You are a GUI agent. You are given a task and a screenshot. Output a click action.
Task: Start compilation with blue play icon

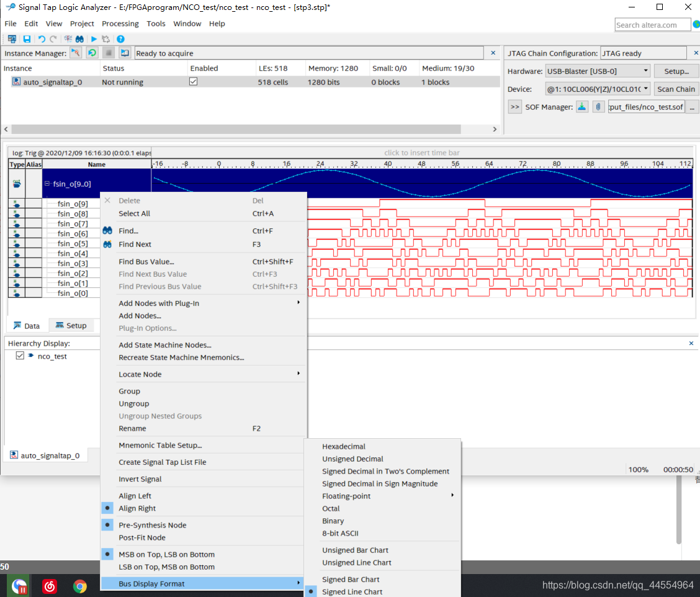click(94, 39)
